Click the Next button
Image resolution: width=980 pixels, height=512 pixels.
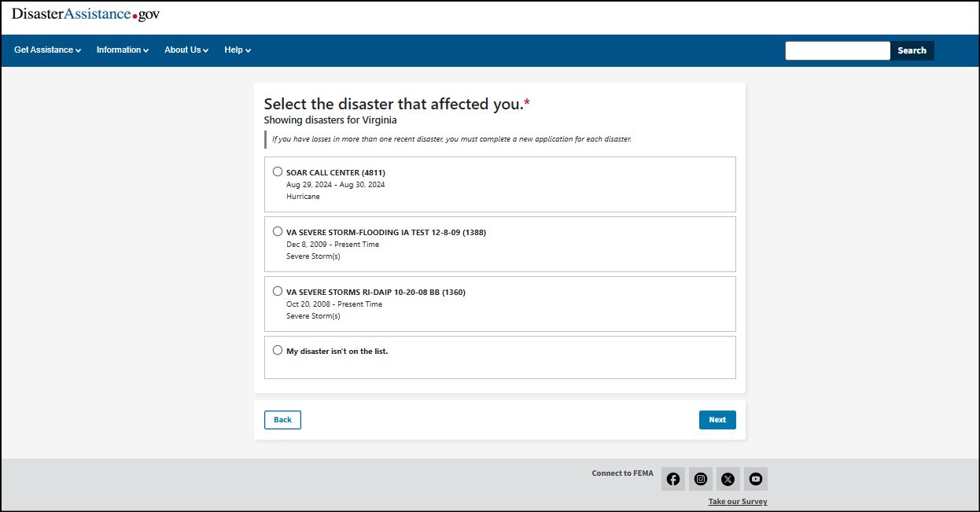tap(717, 420)
